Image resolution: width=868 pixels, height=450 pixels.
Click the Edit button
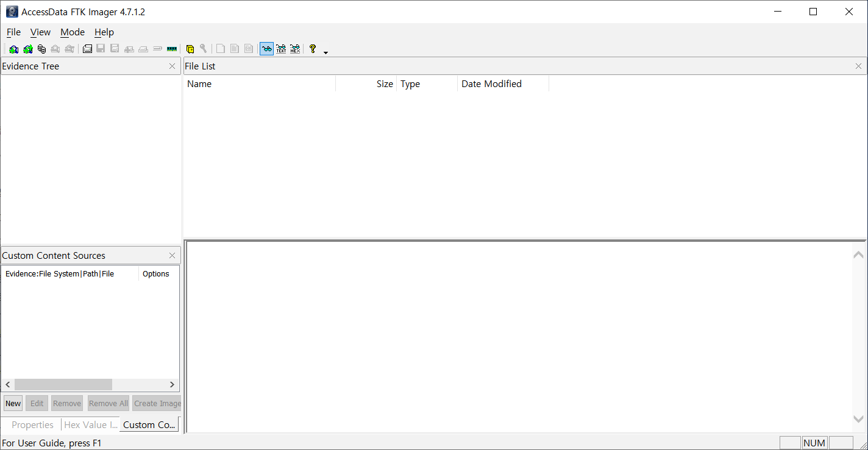click(37, 403)
